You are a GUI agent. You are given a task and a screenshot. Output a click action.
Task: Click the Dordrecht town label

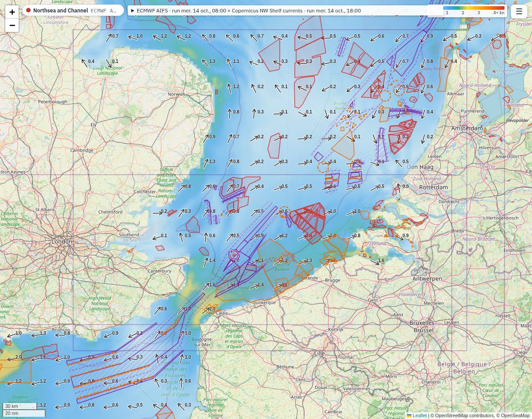pyautogui.click(x=449, y=201)
